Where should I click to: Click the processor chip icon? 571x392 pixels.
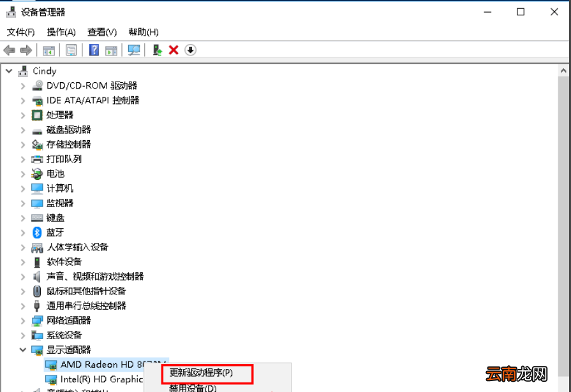37,115
